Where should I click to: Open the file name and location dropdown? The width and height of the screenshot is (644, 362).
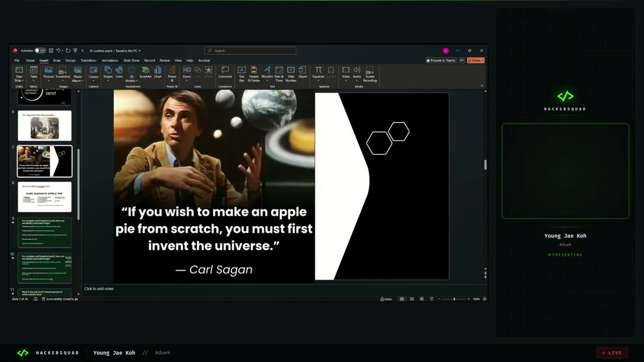(115, 51)
